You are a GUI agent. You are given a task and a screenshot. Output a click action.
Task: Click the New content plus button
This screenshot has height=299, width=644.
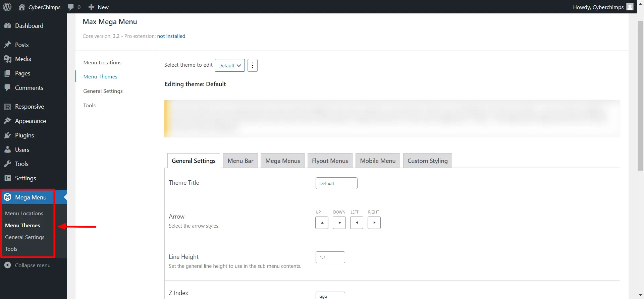click(98, 7)
